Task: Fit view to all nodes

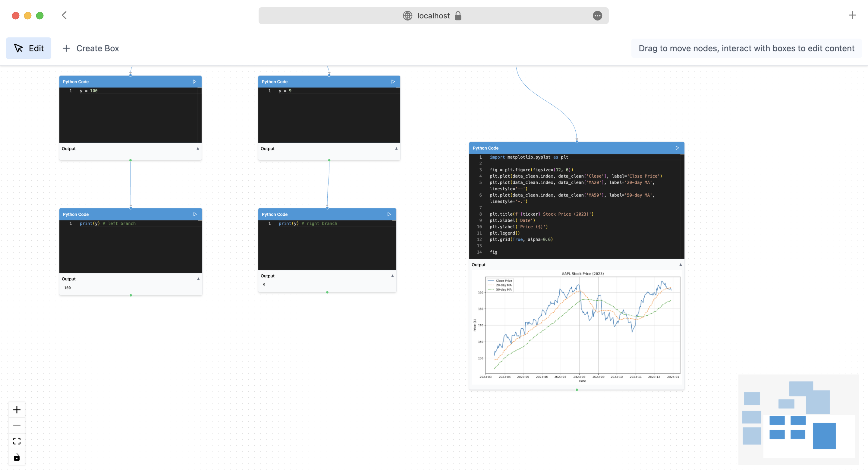Action: [x=17, y=441]
